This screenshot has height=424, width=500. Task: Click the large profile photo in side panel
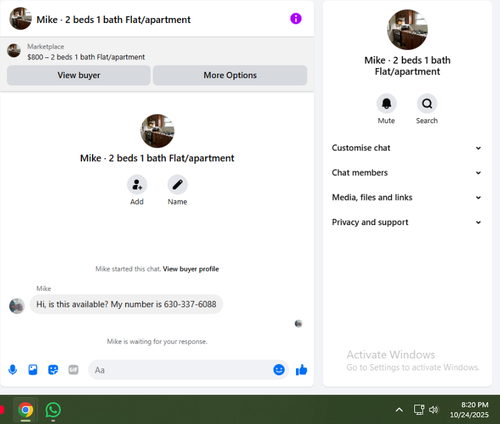(x=407, y=30)
